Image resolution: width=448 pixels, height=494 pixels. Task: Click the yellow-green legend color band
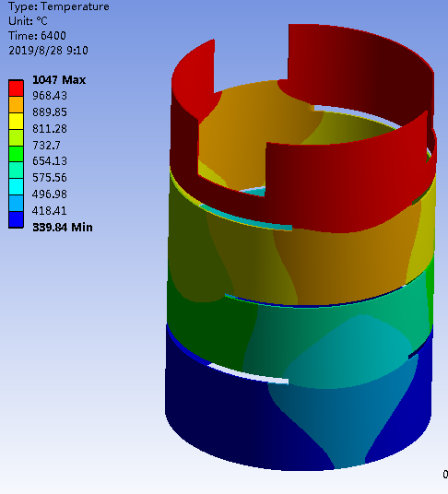[x=16, y=137]
